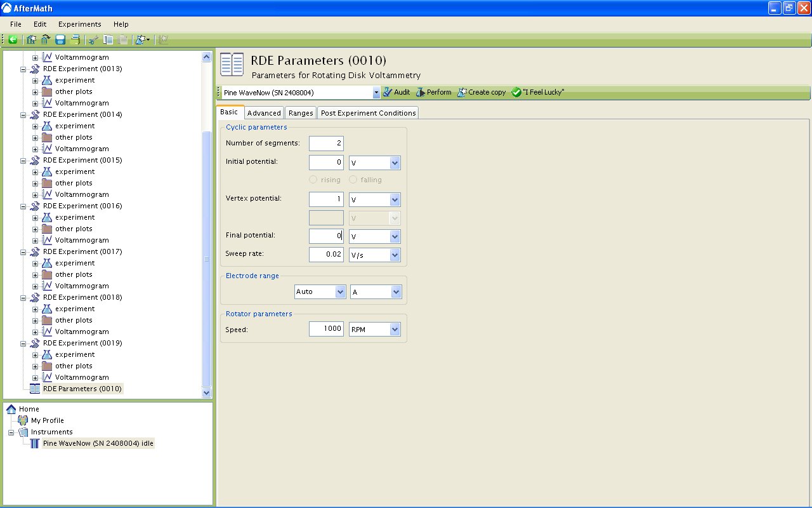Click the My Profile people icon
The image size is (812, 508).
coord(23,420)
